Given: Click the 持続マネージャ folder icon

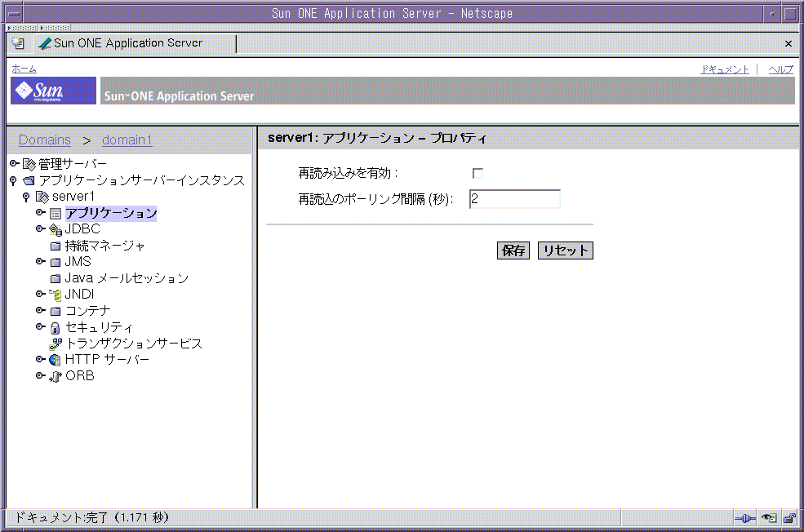Looking at the screenshot, I should (x=56, y=246).
